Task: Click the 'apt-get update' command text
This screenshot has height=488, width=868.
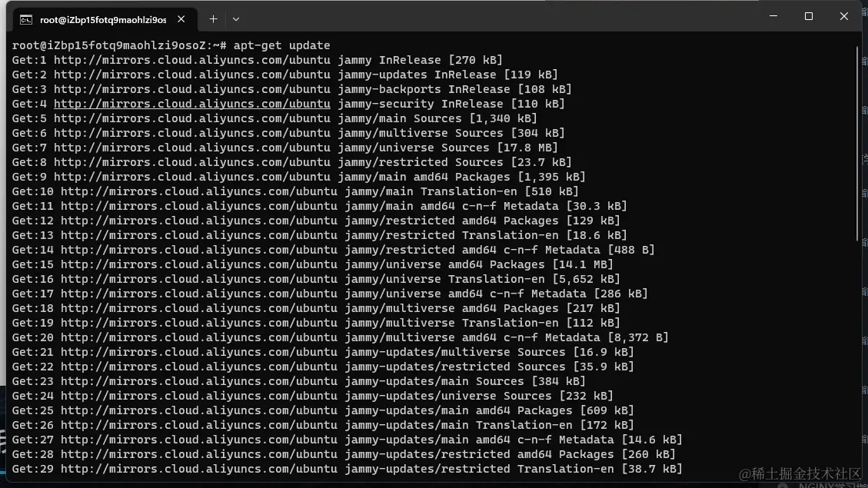Action: (x=281, y=45)
